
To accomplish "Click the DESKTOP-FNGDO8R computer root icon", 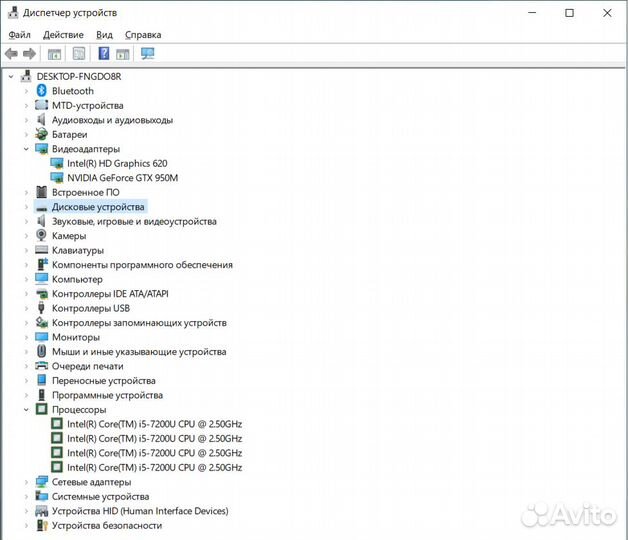I will [x=26, y=76].
